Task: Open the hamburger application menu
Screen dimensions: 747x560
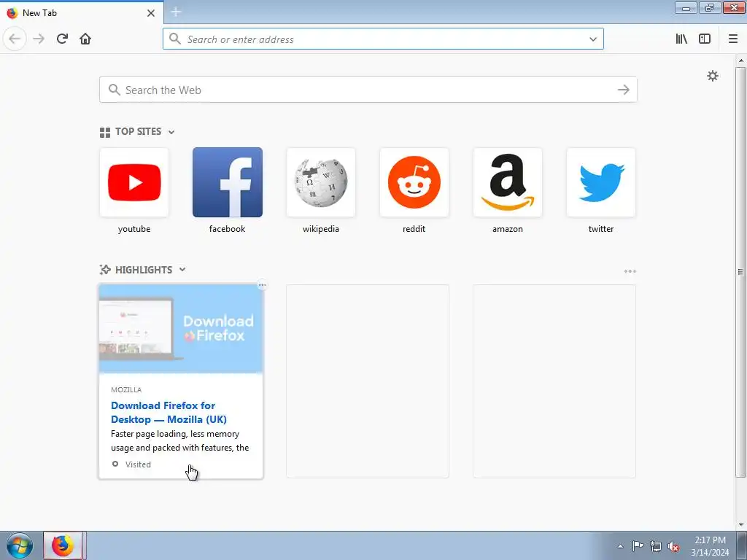Action: (732, 39)
